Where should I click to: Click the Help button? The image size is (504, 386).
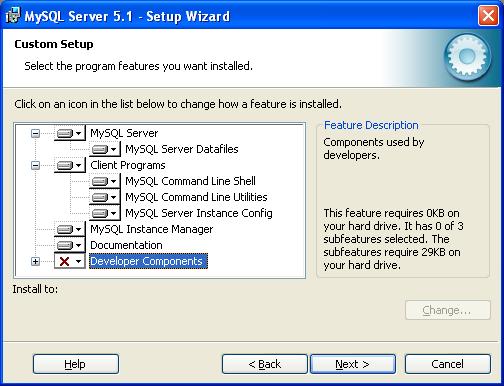(x=76, y=364)
